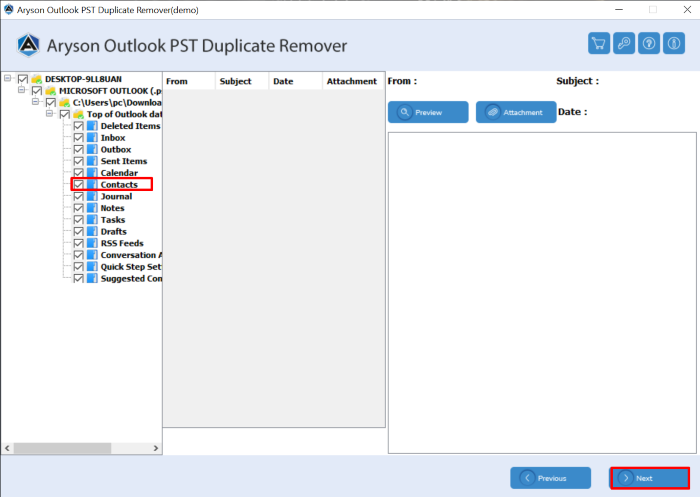Toggle the Deleted Items checkbox
700x497 pixels.
79,127
